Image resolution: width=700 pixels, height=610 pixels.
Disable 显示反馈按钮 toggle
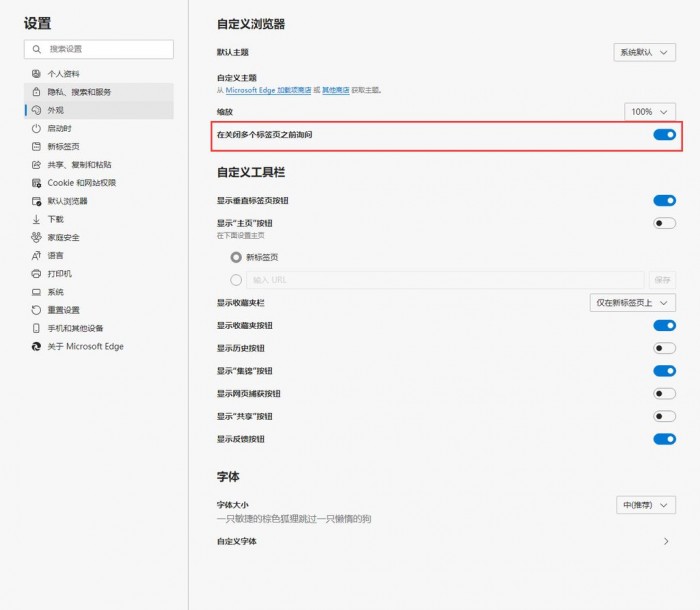coord(664,439)
